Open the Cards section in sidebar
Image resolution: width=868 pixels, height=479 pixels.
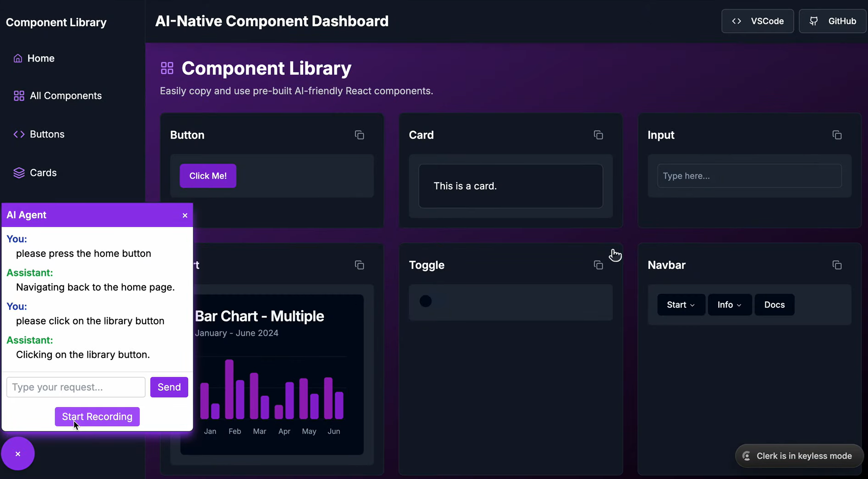[35, 173]
